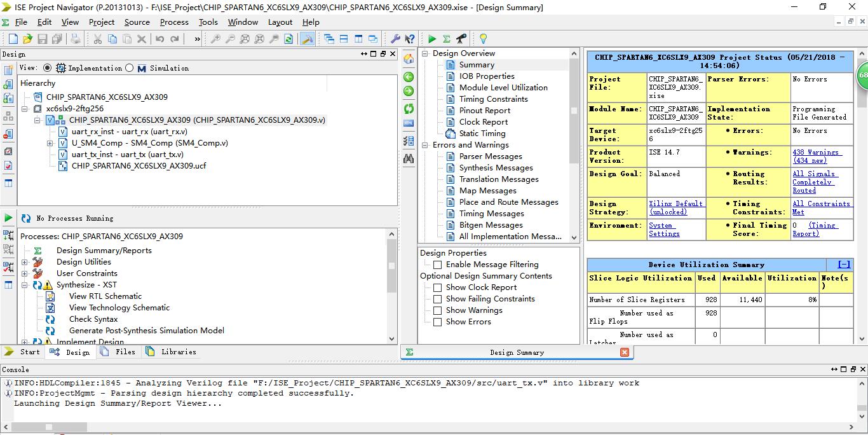This screenshot has height=435, width=868.
Task: Click the Cascade windows toolbar icon
Action: [329, 39]
